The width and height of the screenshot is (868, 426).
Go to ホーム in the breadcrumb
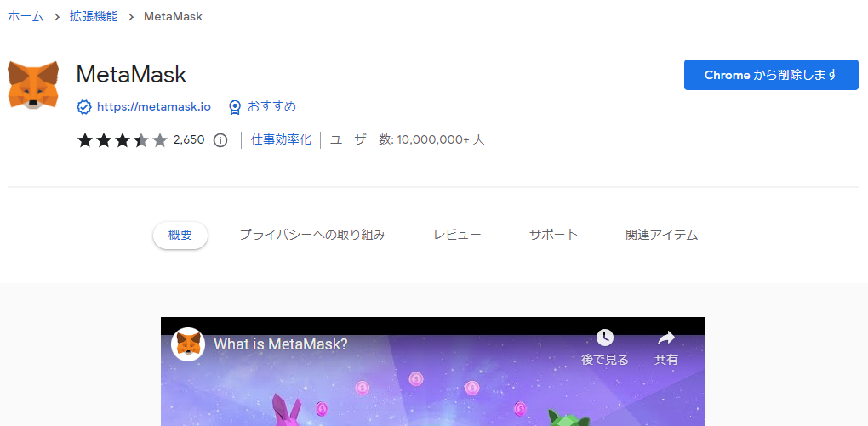coord(26,17)
